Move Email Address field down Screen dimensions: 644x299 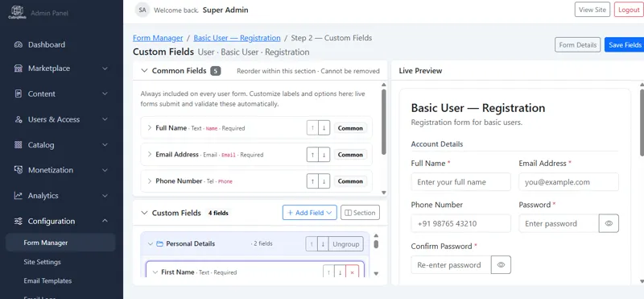pos(324,155)
